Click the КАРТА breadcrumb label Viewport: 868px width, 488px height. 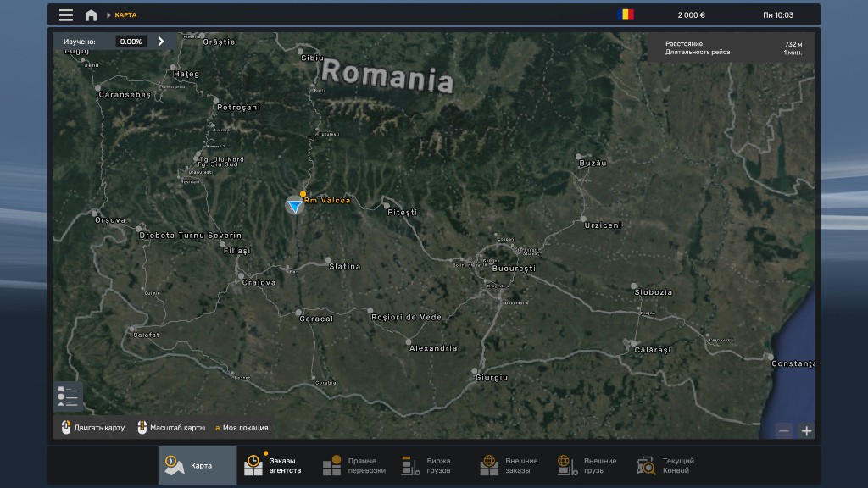pos(125,15)
